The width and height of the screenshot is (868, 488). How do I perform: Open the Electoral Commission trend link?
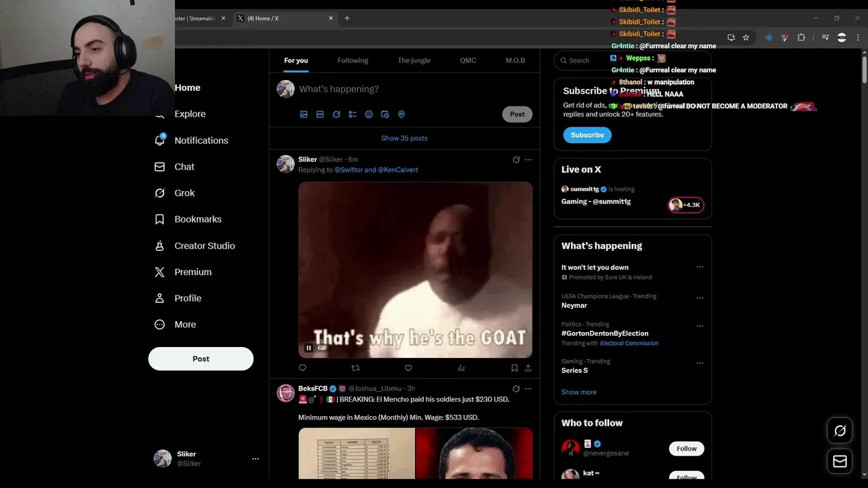pos(629,343)
